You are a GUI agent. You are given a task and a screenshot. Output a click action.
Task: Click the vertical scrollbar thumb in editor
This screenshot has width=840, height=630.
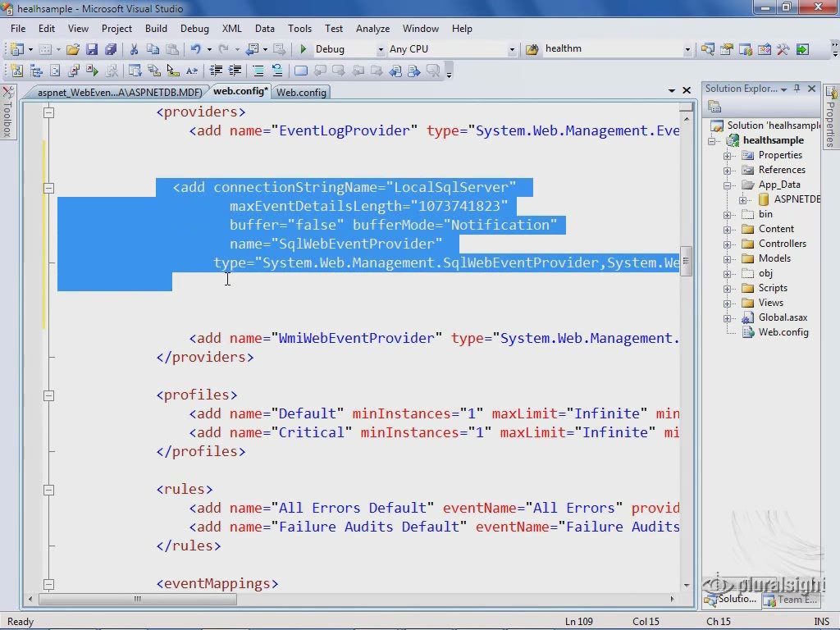point(686,262)
